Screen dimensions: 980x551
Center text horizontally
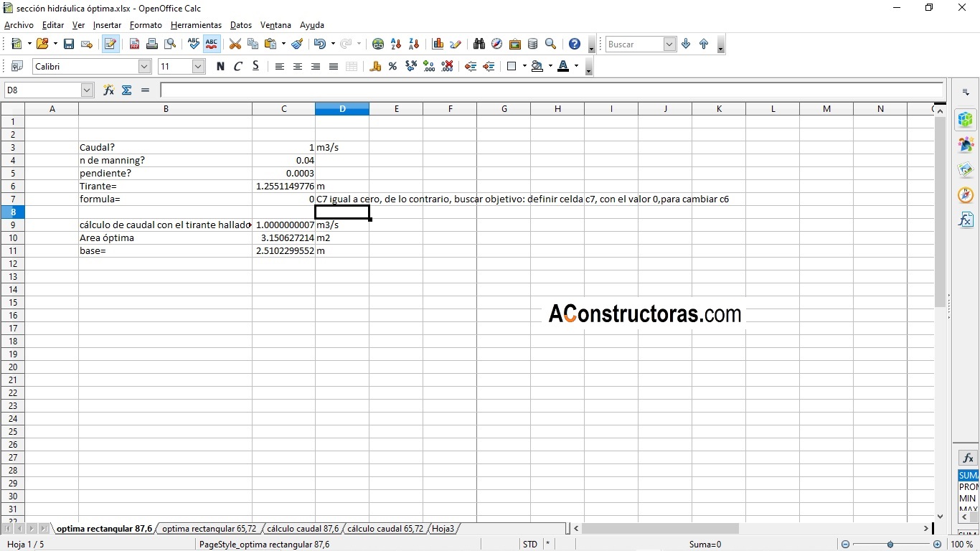[x=297, y=67]
